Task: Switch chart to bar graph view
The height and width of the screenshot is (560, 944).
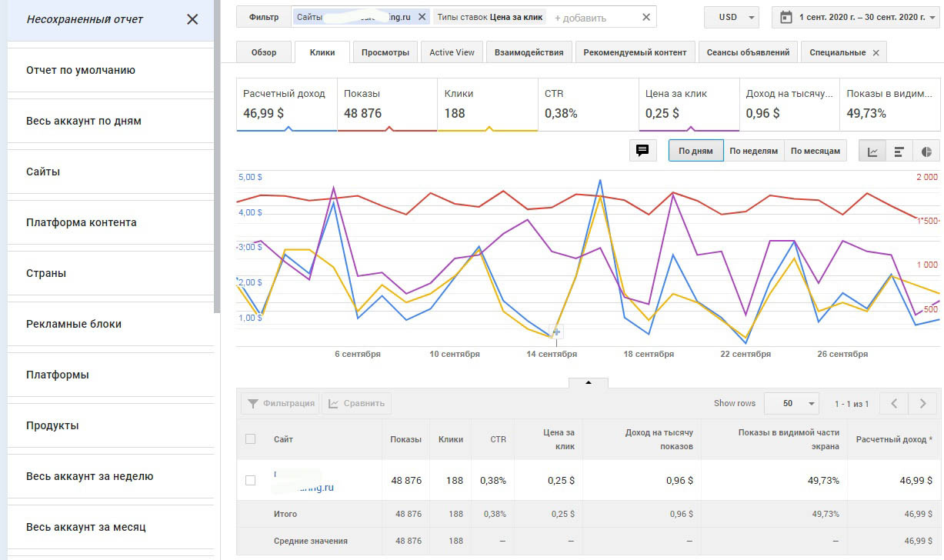Action: pyautogui.click(x=899, y=151)
